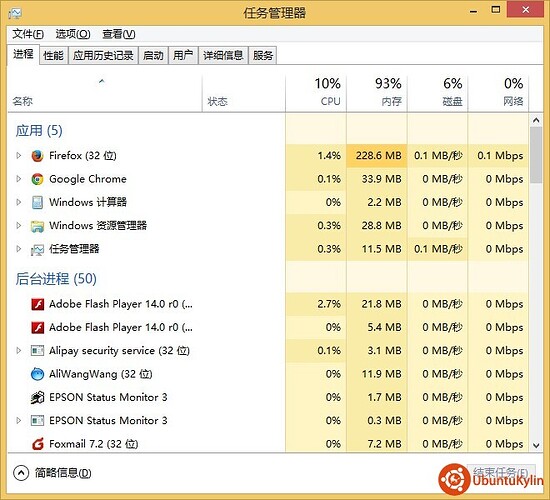Expand the Google Chrome process group
The height and width of the screenshot is (500, 550).
click(19, 179)
